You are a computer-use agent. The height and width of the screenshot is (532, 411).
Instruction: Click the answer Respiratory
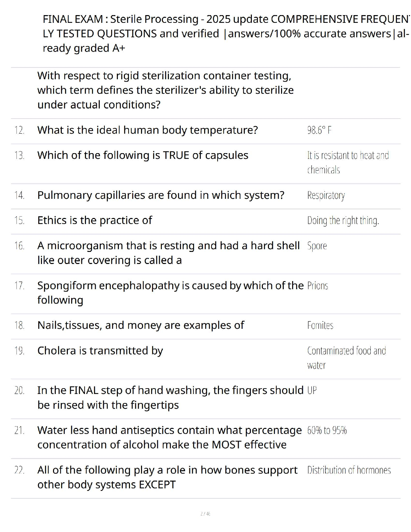(x=326, y=195)
